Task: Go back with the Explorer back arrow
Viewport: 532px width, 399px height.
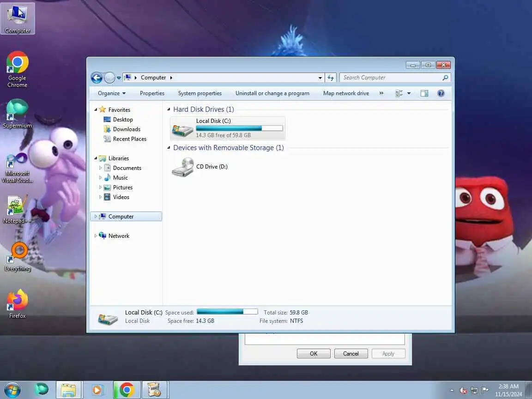Action: pyautogui.click(x=97, y=78)
